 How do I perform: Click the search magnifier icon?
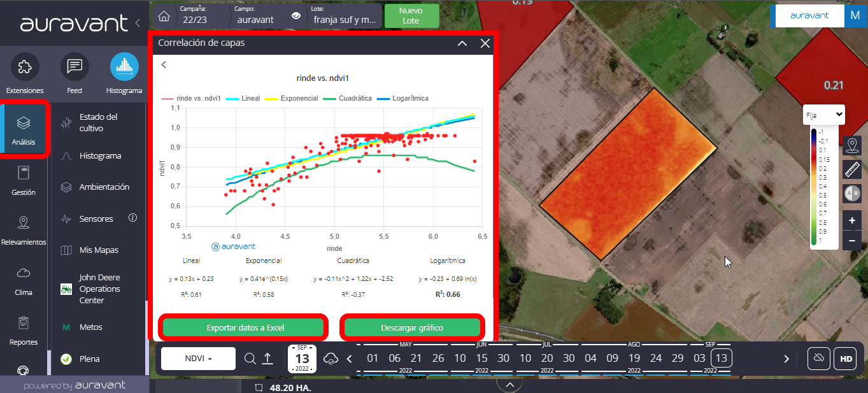tap(250, 359)
